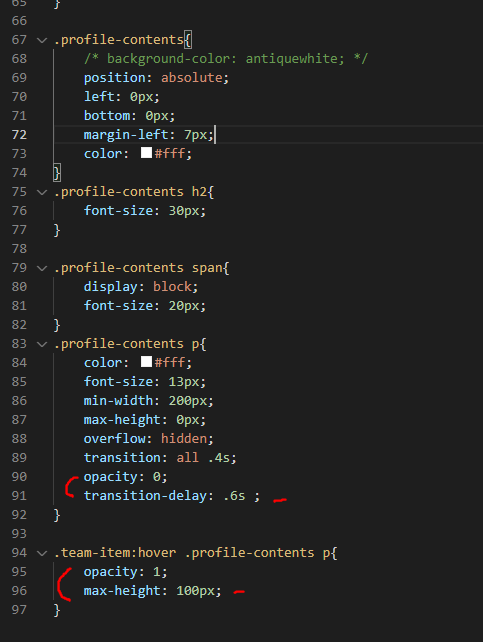Click the commented background-color antiquewhite line
The width and height of the screenshot is (483, 642).
click(226, 59)
